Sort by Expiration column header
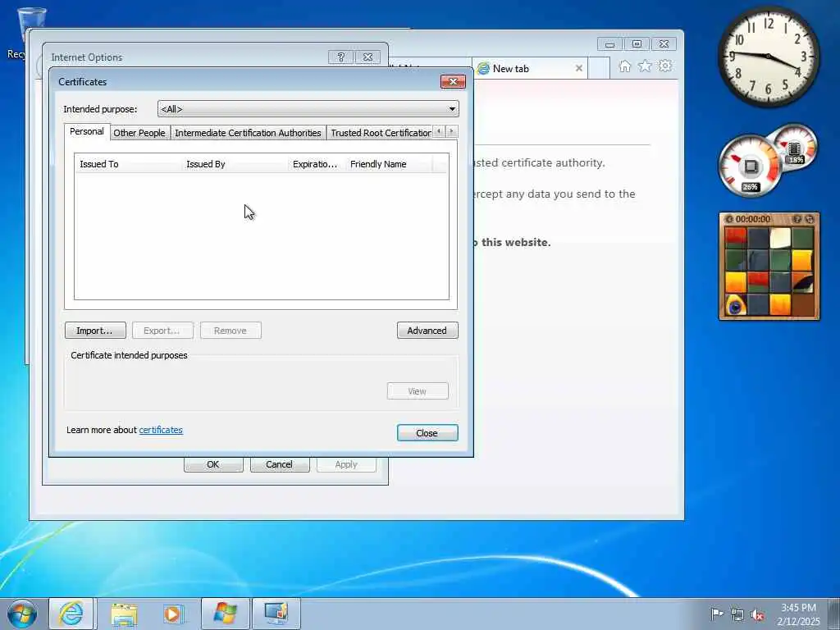The width and height of the screenshot is (840, 630). click(316, 164)
